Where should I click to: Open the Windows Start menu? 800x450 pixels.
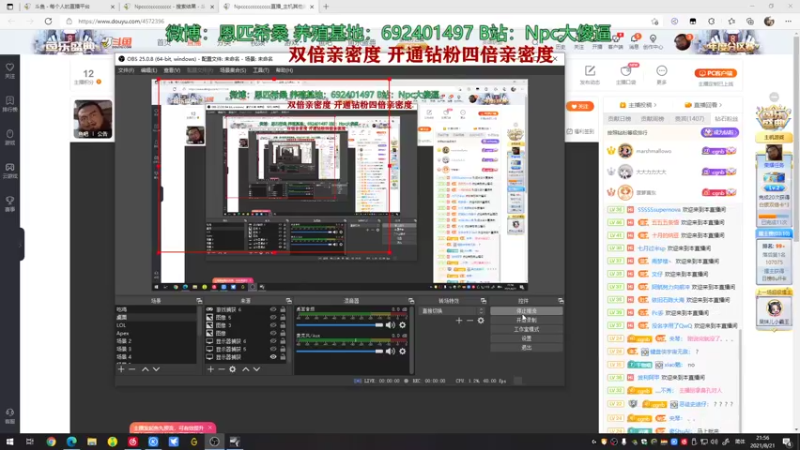coord(10,442)
